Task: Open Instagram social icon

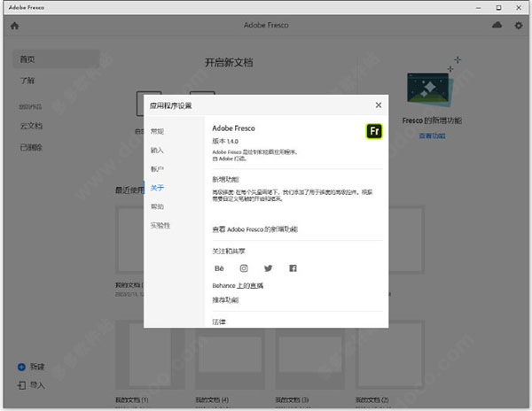Action: click(244, 268)
